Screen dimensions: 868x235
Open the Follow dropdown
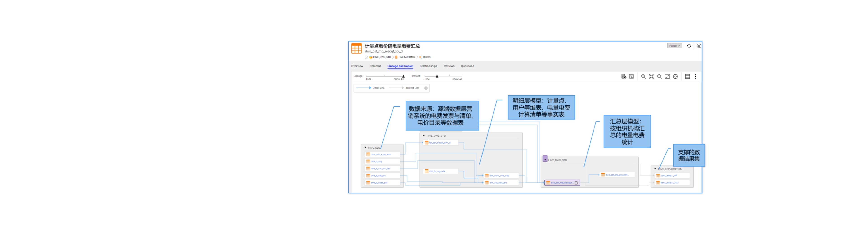pos(674,46)
